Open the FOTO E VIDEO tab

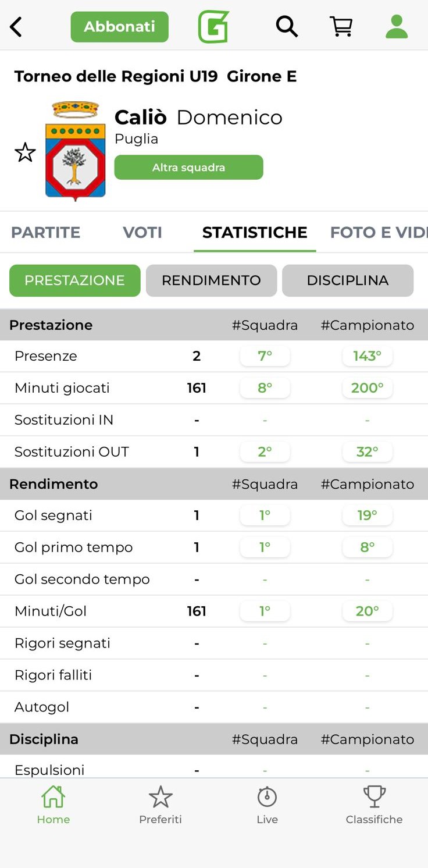pos(378,232)
